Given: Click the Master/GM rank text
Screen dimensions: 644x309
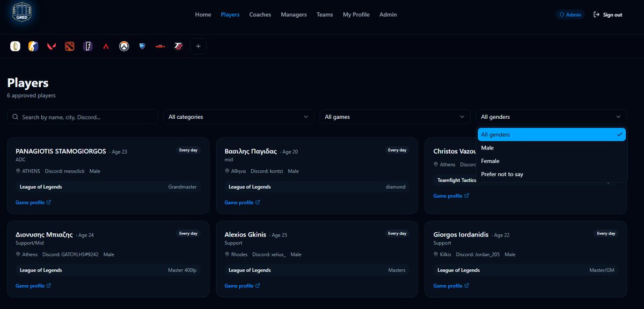Looking at the screenshot, I should click(602, 270).
